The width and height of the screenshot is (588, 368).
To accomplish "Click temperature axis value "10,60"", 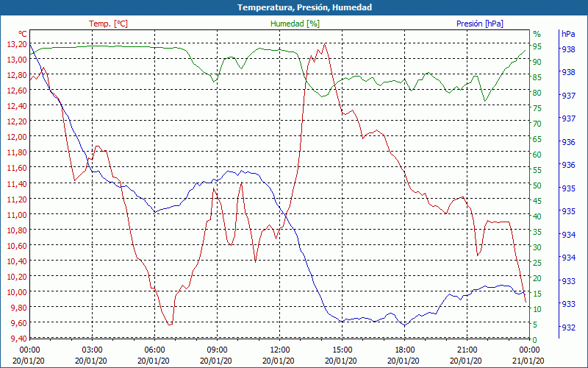I will [17, 246].
